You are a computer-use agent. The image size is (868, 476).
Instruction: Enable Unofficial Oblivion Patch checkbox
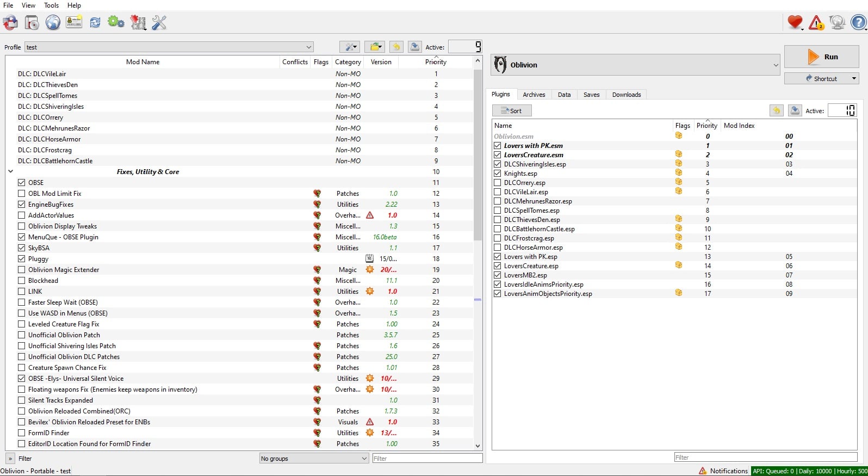[x=22, y=335]
